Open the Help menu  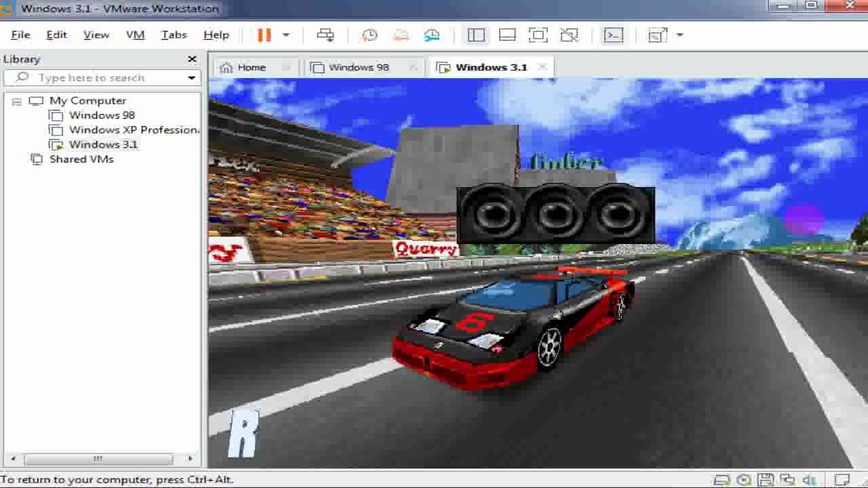tap(216, 35)
